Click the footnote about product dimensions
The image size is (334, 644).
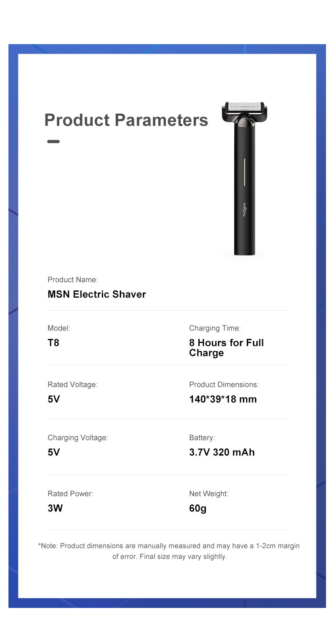click(169, 551)
